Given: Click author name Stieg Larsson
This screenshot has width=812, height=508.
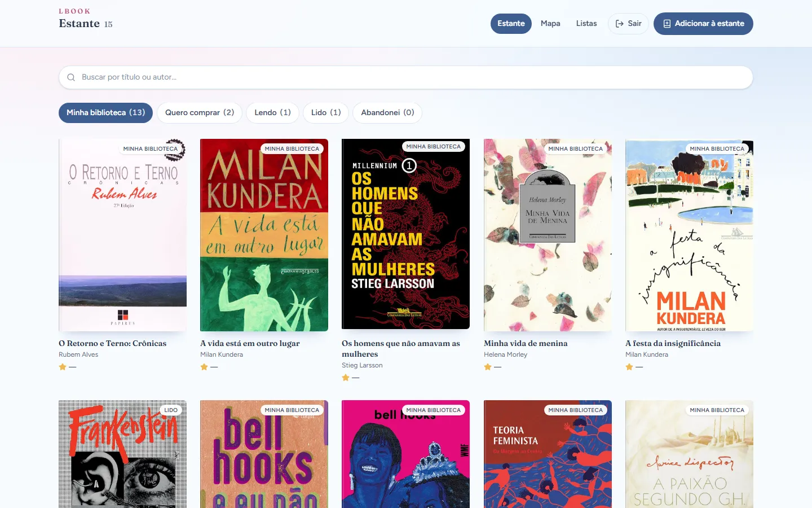Looking at the screenshot, I should 362,365.
